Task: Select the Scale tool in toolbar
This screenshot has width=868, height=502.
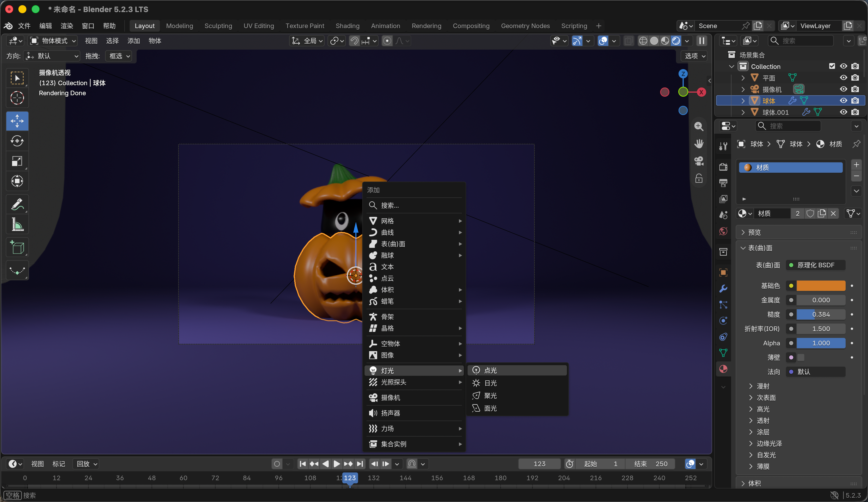Action: [17, 161]
